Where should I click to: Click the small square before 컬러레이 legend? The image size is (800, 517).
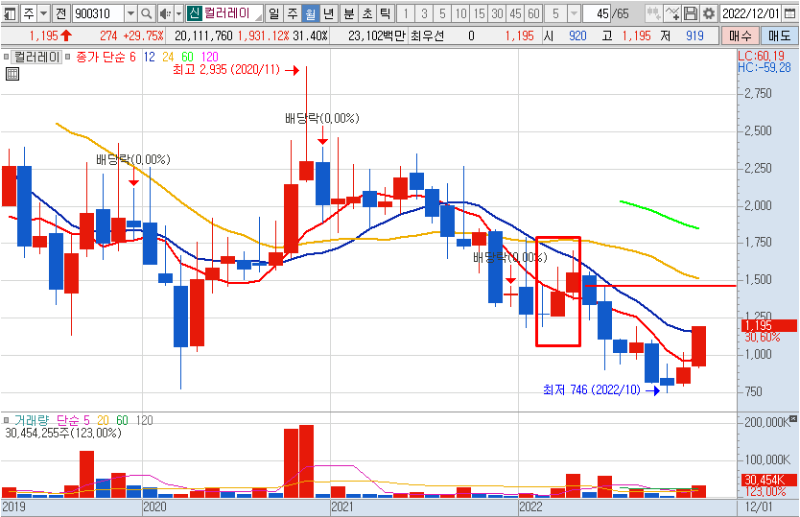tap(6, 57)
